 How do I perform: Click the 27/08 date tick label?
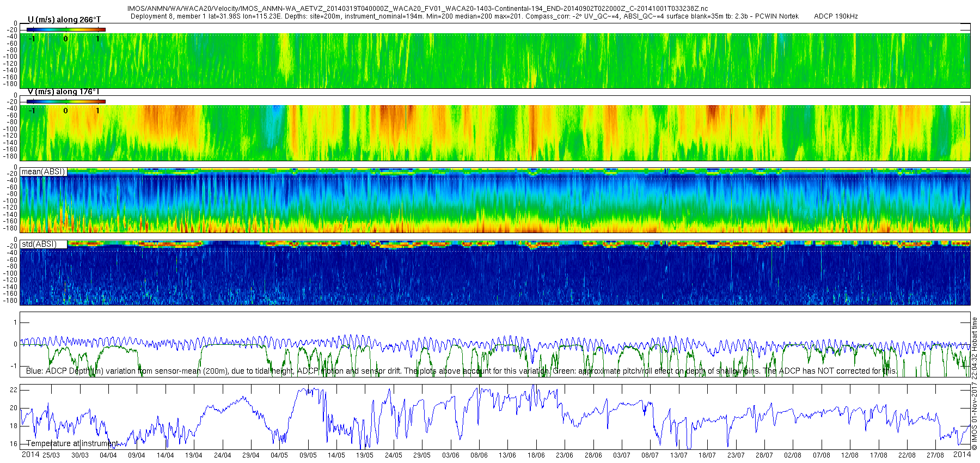coord(935,455)
